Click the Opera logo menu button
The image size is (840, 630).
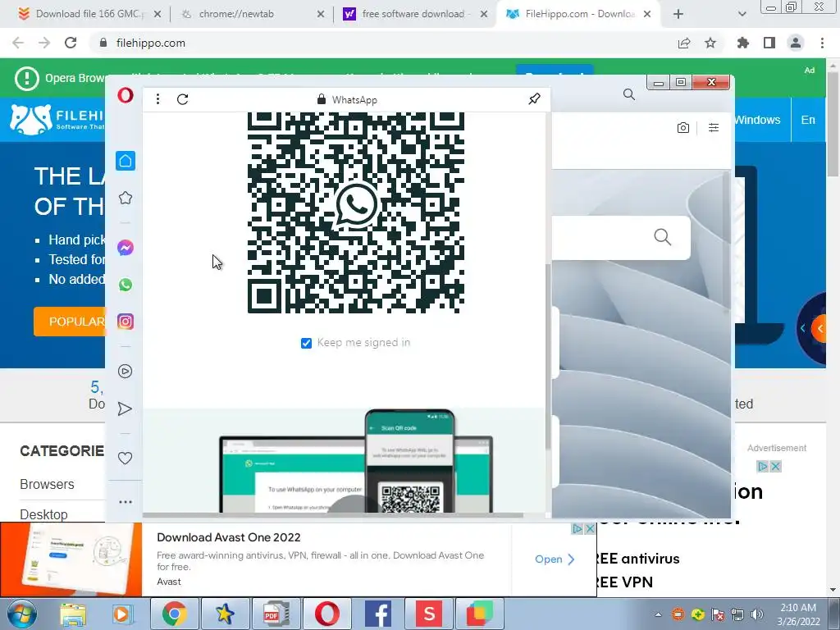126,95
